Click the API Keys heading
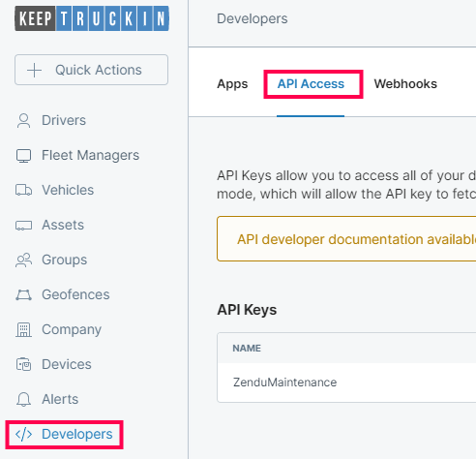 [247, 310]
